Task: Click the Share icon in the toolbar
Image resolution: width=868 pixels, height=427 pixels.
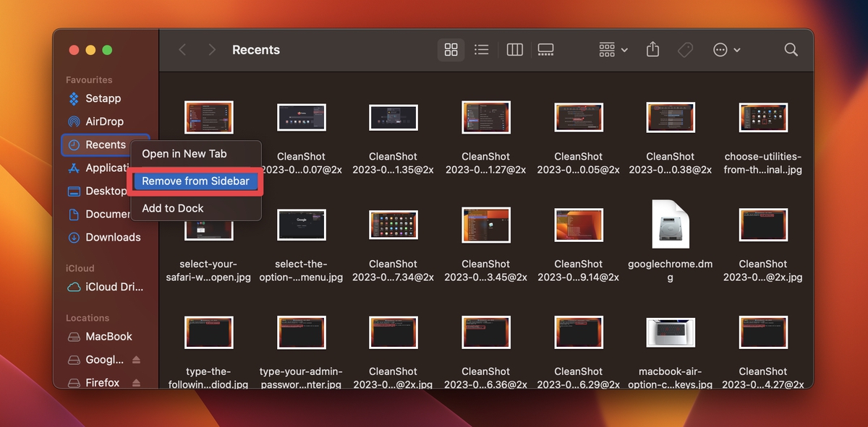Action: pos(652,50)
